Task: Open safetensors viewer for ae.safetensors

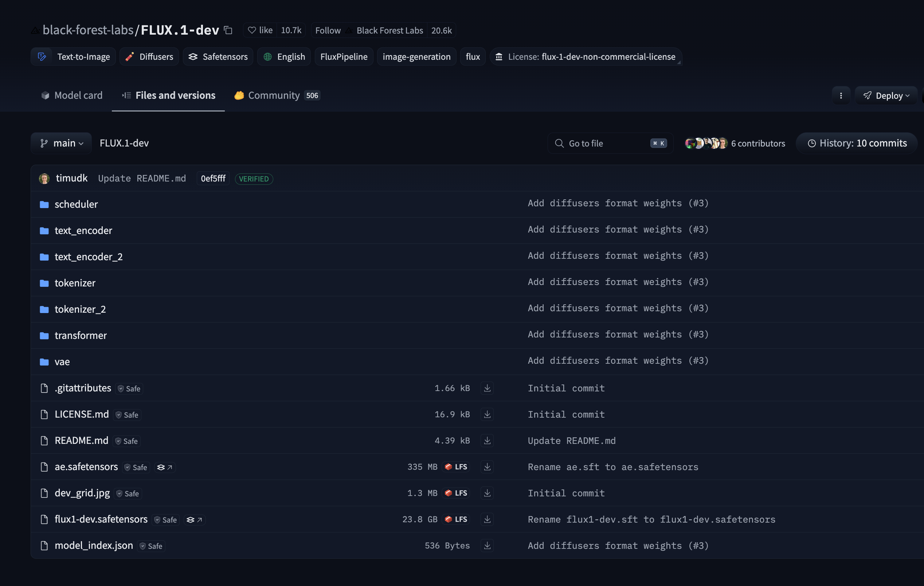Action: pyautogui.click(x=165, y=467)
